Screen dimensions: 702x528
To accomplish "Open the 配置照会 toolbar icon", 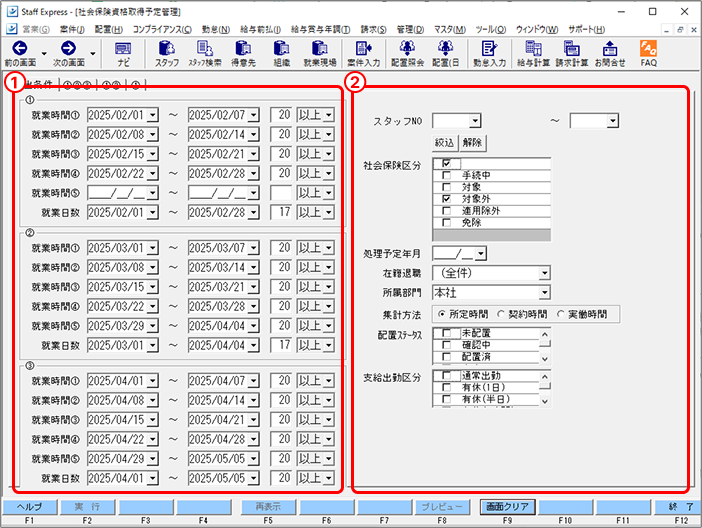I will [x=407, y=48].
